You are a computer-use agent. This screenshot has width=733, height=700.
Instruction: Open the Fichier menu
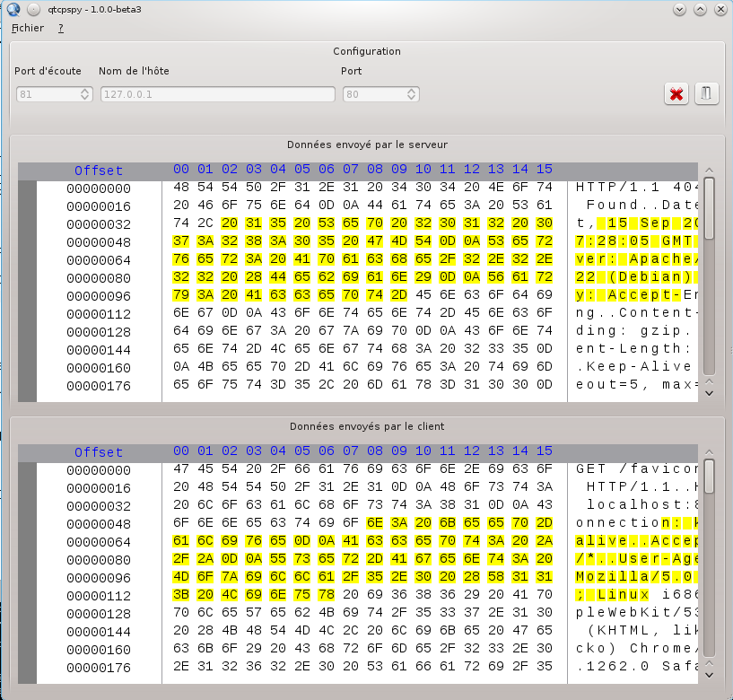(27, 28)
